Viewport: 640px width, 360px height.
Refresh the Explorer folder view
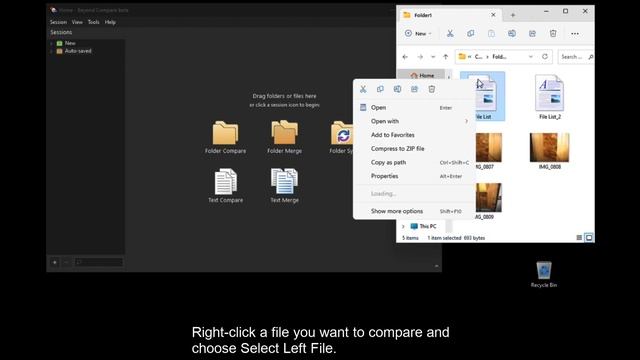point(545,57)
